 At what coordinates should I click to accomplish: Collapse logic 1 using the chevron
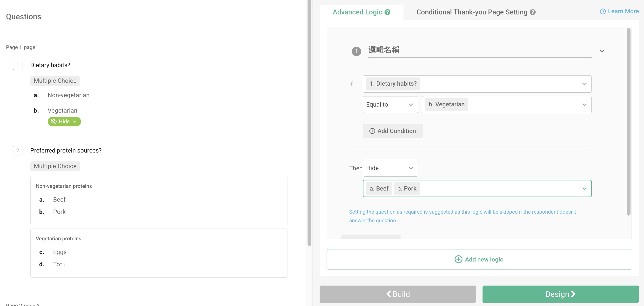602,51
